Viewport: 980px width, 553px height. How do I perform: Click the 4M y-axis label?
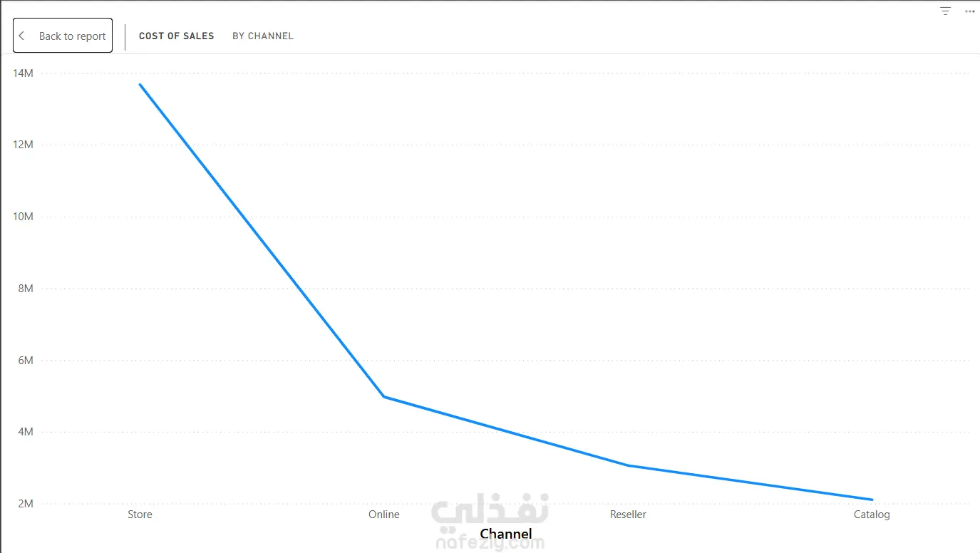click(26, 432)
